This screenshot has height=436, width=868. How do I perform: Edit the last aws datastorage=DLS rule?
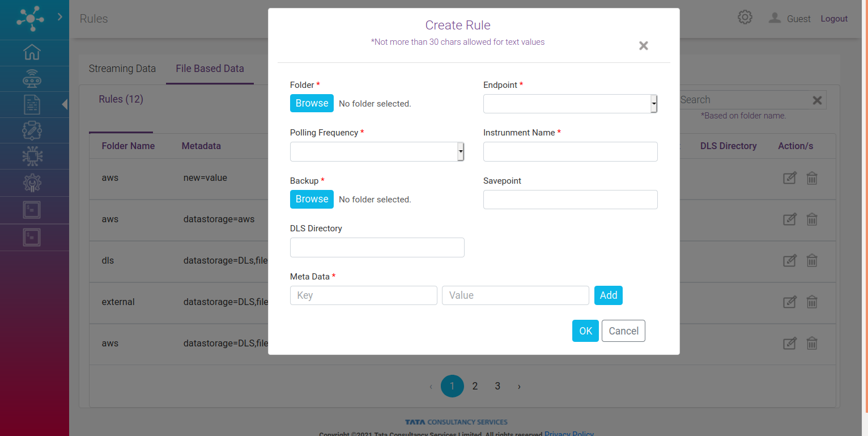coord(789,344)
